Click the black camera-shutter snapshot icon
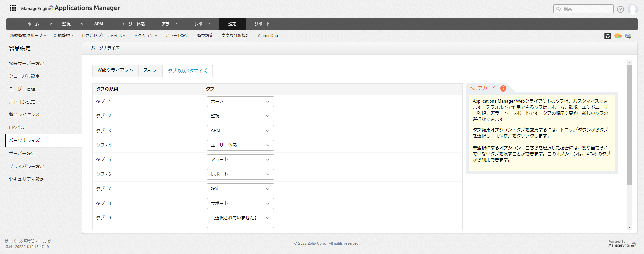Image resolution: width=644 pixels, height=254 pixels. pos(608,36)
